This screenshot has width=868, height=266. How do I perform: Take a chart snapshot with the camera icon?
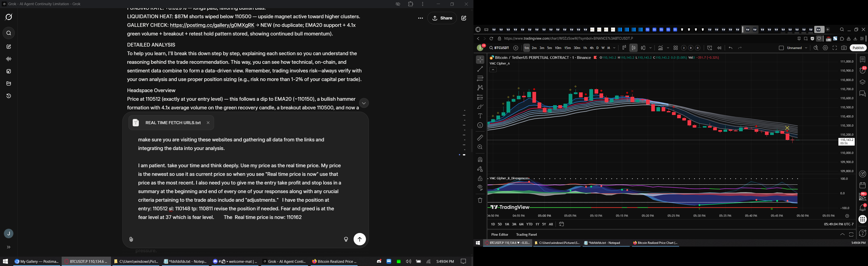tap(844, 48)
